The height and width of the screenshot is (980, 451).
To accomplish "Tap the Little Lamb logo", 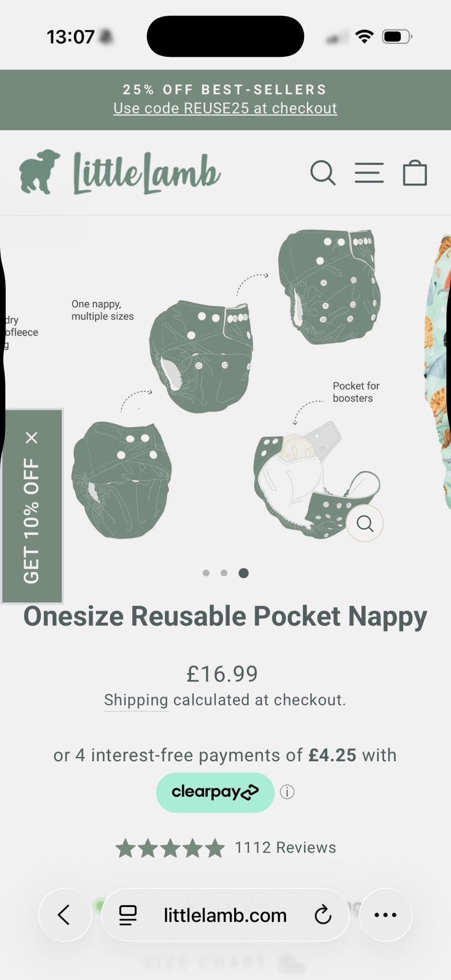I will [x=119, y=172].
